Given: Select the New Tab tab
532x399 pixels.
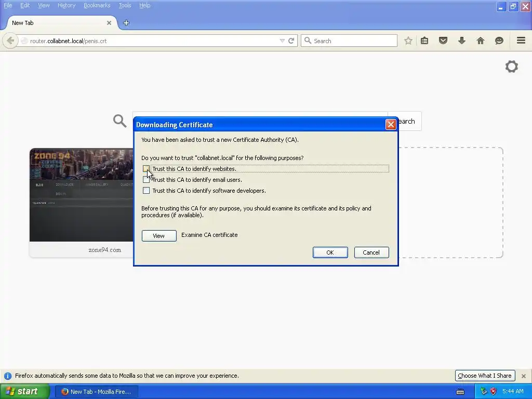Looking at the screenshot, I should 61,23.
